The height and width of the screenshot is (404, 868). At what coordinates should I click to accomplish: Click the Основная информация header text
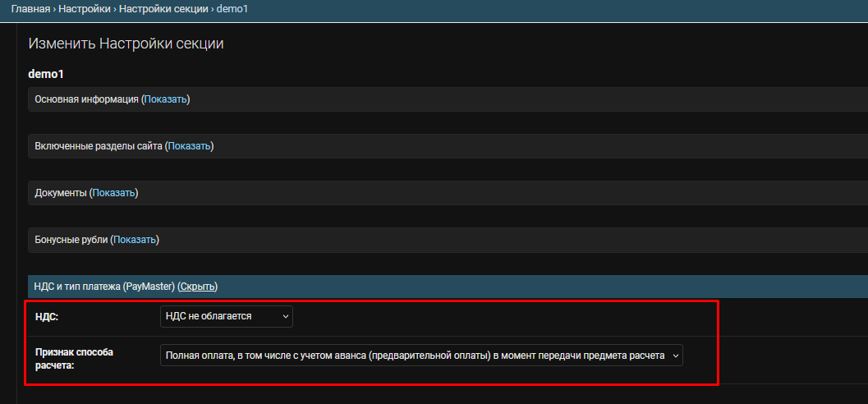pyautogui.click(x=86, y=99)
